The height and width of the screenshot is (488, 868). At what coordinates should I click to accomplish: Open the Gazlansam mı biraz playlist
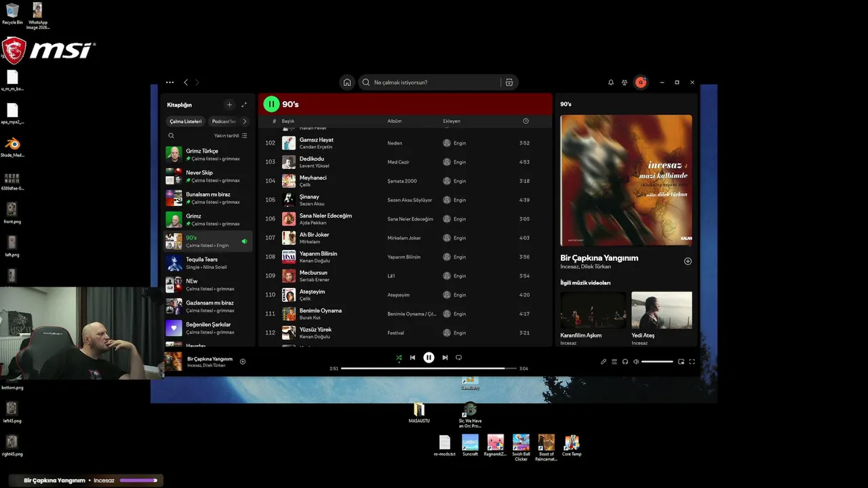pyautogui.click(x=209, y=306)
